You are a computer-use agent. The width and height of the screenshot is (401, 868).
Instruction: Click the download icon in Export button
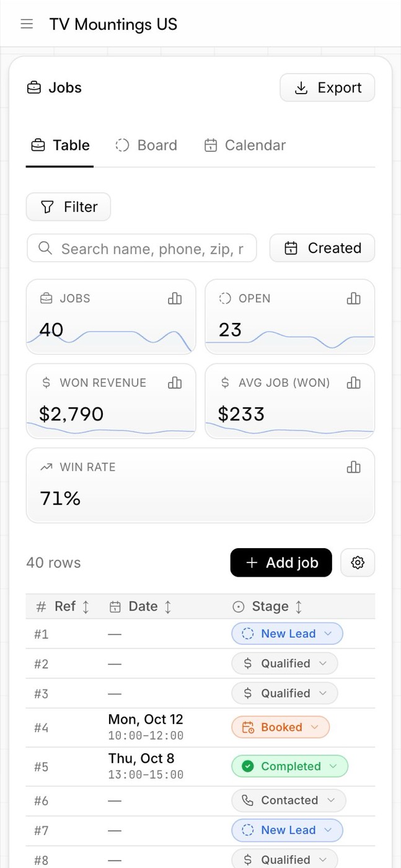[x=301, y=88]
